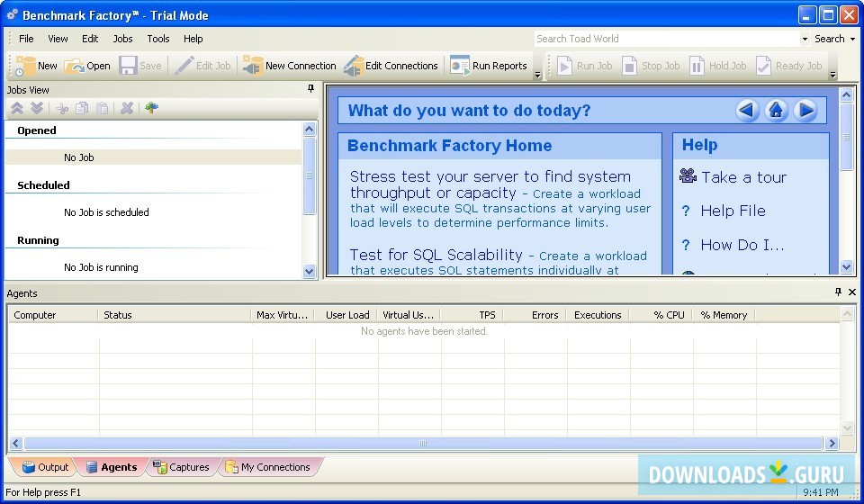Screen dimensions: 864x504
Task: Click the Ready Job button
Action: click(789, 66)
